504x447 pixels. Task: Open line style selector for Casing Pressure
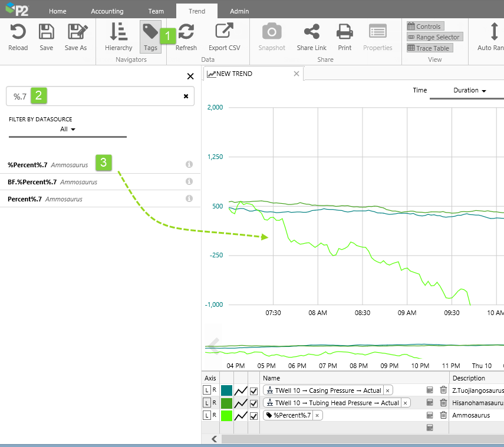241,390
